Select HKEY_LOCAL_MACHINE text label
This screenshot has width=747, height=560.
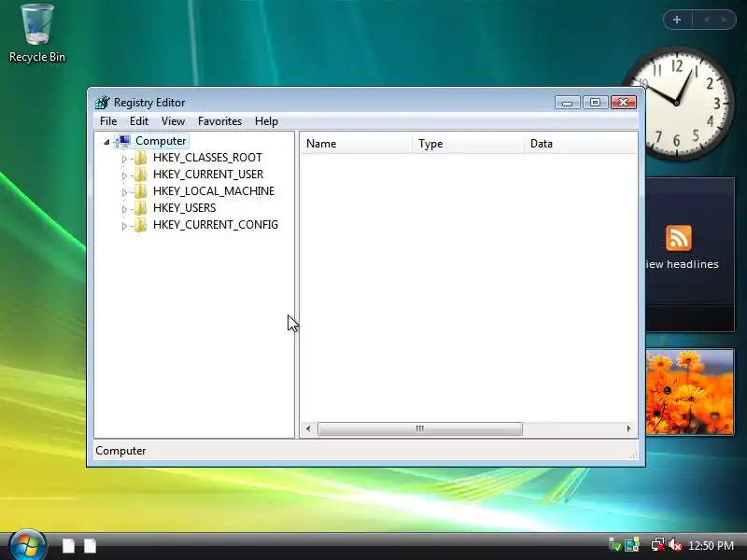click(214, 191)
